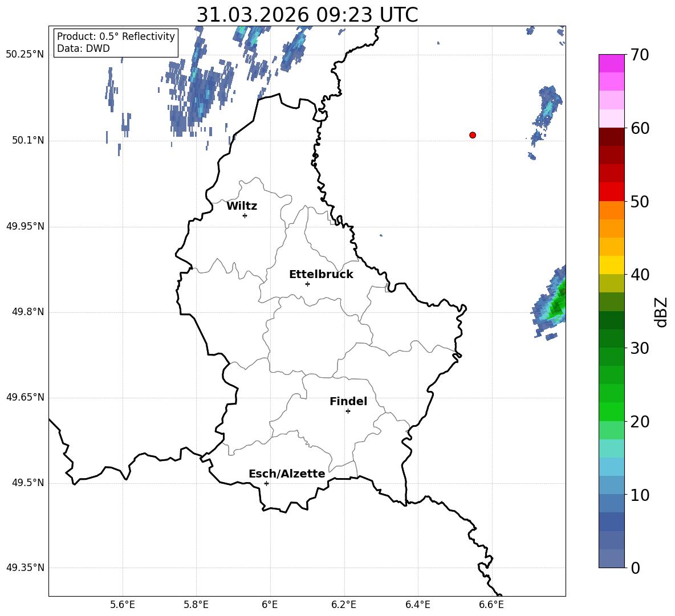Click the 49.35°N latitude tick label
Image resolution: width=675 pixels, height=616 pixels.
[x=25, y=568]
